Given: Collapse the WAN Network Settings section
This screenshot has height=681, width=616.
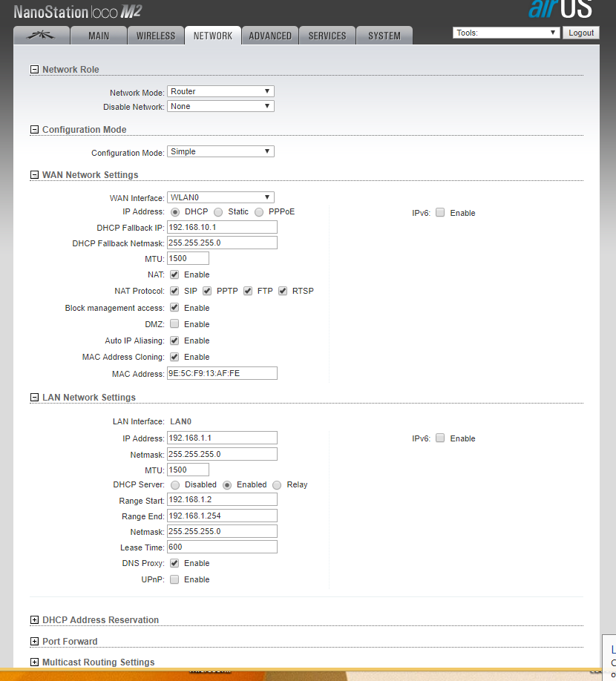Looking at the screenshot, I should [x=34, y=174].
